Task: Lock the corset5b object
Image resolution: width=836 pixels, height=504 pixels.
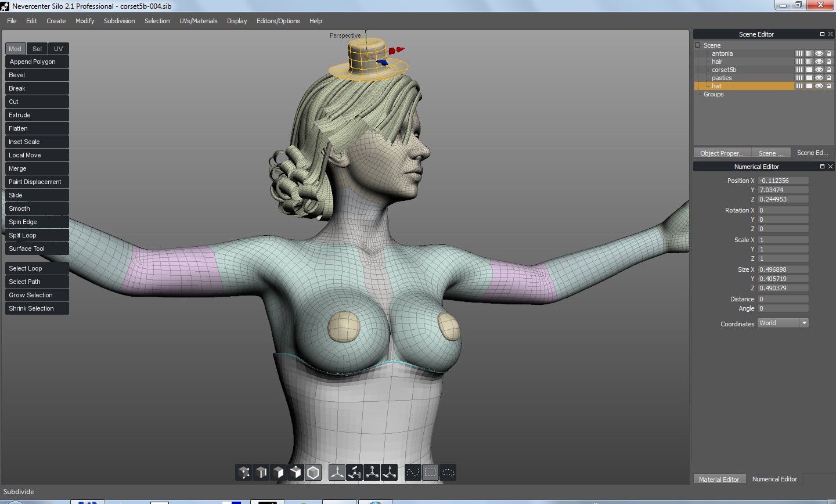Action: tap(828, 70)
